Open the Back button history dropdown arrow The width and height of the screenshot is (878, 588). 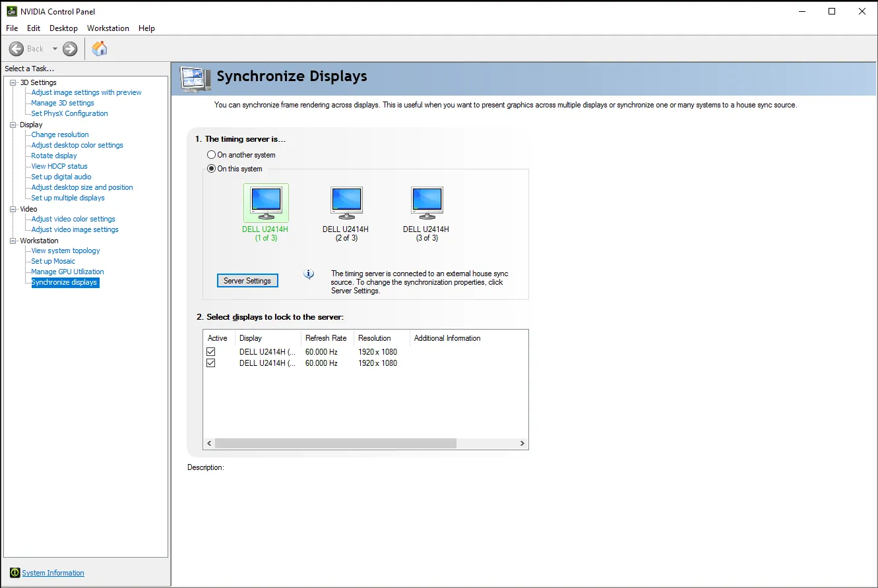click(x=55, y=49)
